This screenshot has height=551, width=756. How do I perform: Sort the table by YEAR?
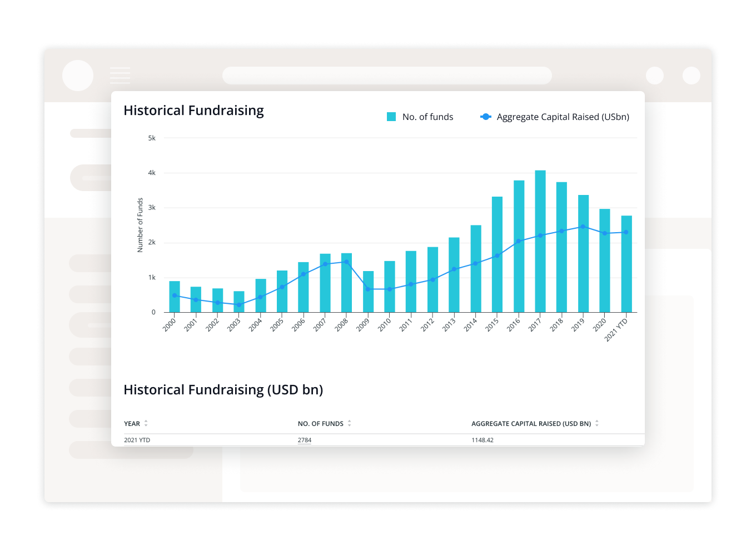(136, 423)
